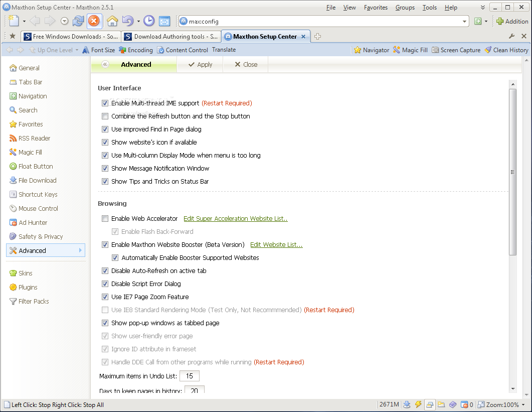532x412 pixels.
Task: Click the max:config address bar field
Action: click(x=324, y=22)
